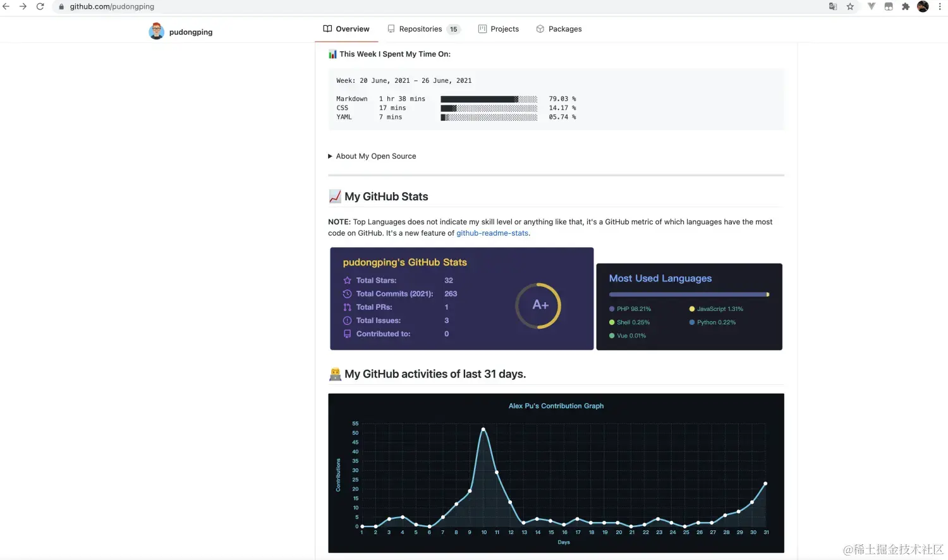Click the Markdown 79.03% progress bar
The image size is (948, 560).
click(489, 99)
